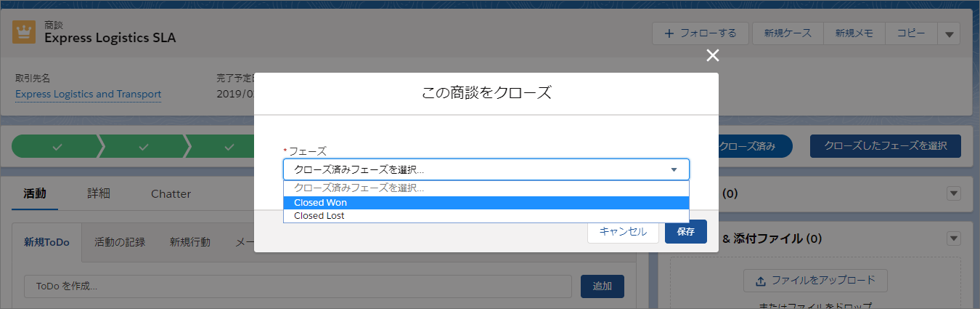Screen dimensions: 980x309
Task: Click the キャンセル button
Action: 623,231
